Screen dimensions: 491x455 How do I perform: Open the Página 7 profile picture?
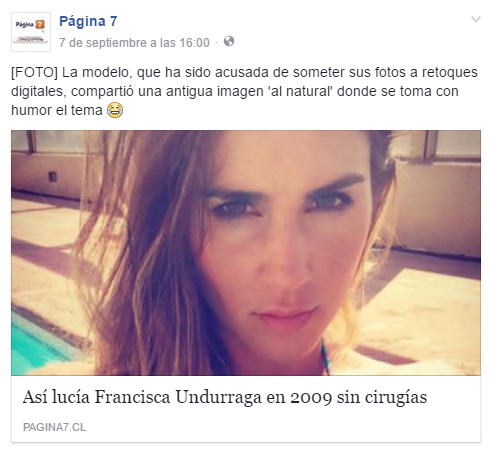(31, 32)
